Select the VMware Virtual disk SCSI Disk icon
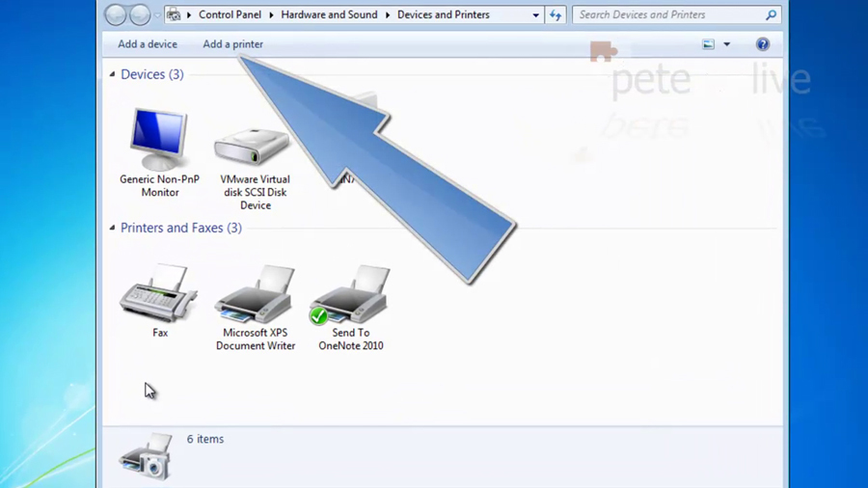Viewport: 868px width, 488px height. (x=252, y=147)
